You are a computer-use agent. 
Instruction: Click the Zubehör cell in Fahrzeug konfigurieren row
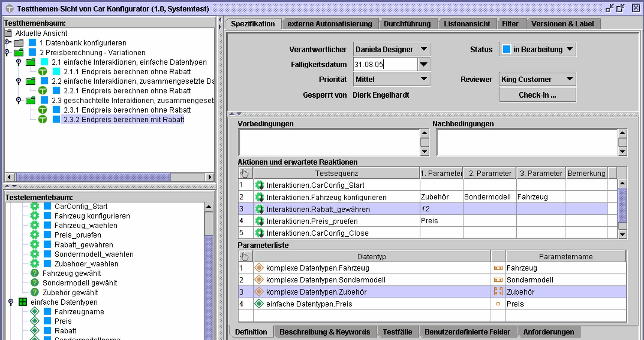click(x=441, y=197)
